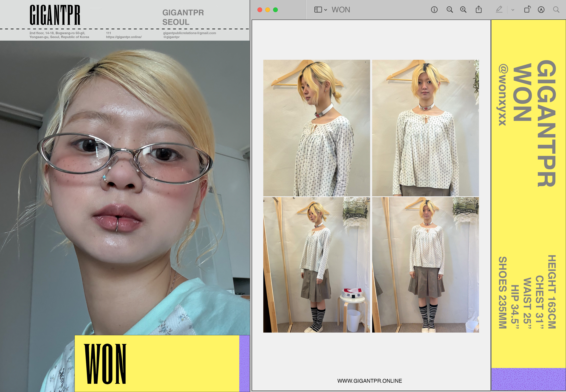The height and width of the screenshot is (392, 566).
Task: Select the bottom-right full-body front photo
Action: [x=425, y=265]
